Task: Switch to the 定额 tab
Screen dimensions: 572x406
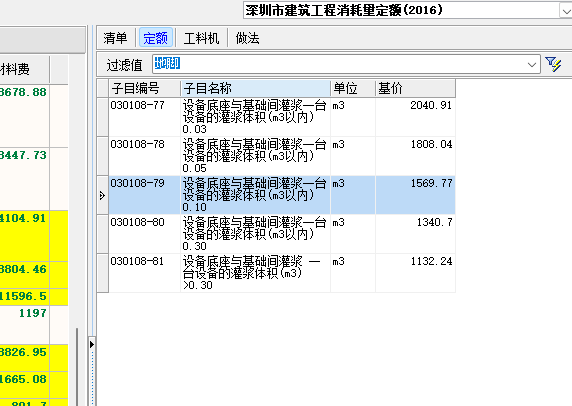Action: pos(155,38)
